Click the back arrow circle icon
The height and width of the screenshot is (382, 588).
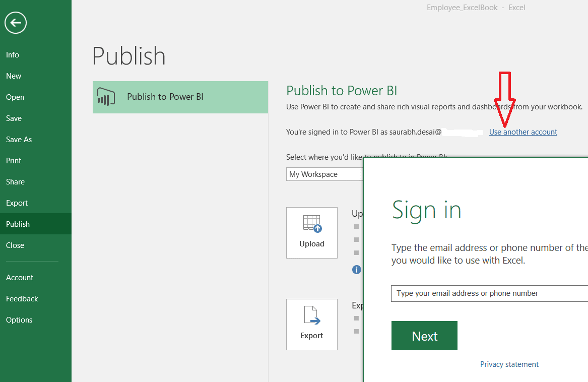(16, 23)
